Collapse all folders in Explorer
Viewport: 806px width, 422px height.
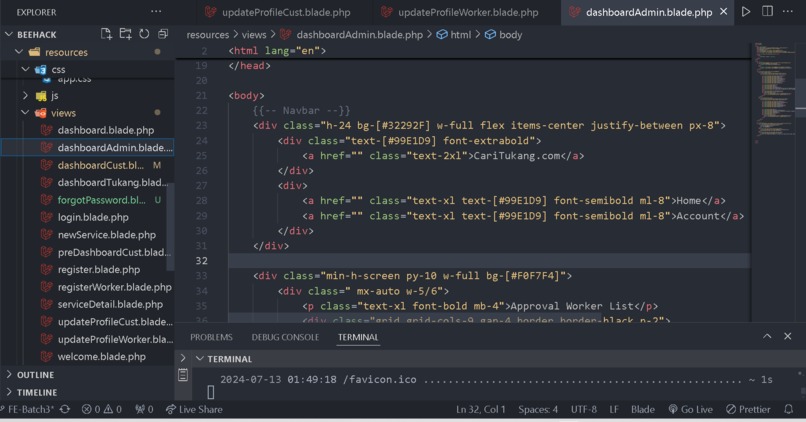[163, 34]
